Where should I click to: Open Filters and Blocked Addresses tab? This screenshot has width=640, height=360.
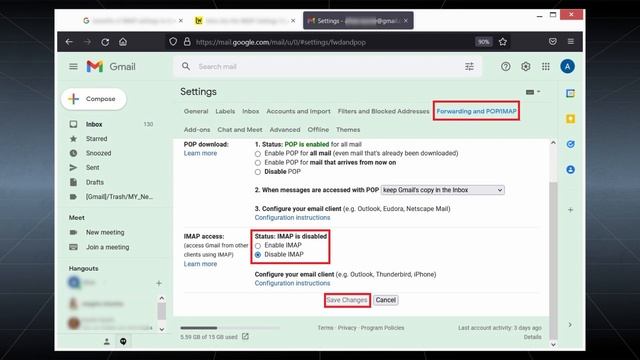(384, 111)
